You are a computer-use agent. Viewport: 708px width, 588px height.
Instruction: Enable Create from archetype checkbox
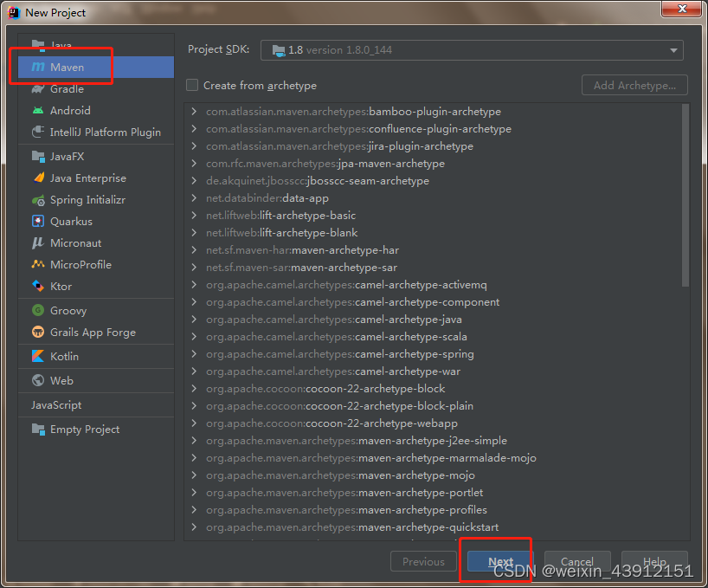(192, 85)
